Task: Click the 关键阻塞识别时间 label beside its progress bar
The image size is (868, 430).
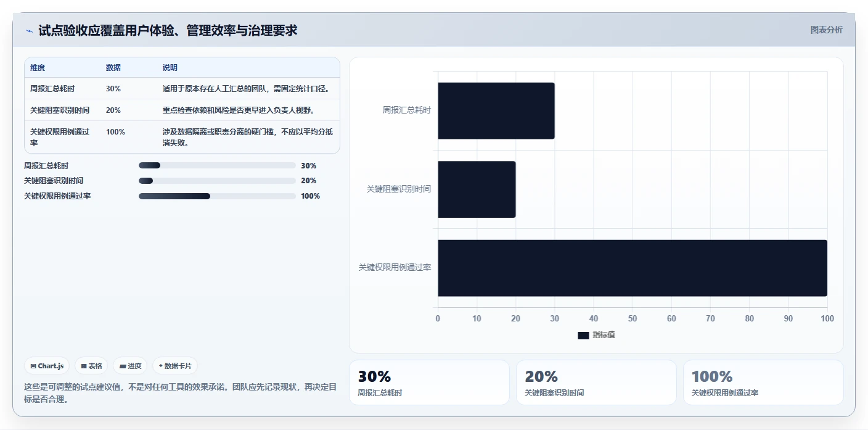Action: point(54,181)
